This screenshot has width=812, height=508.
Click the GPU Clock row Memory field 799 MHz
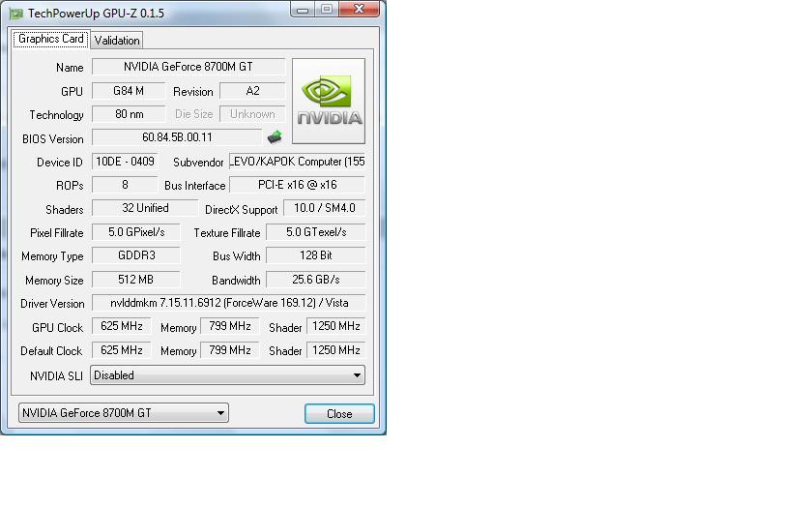click(229, 326)
